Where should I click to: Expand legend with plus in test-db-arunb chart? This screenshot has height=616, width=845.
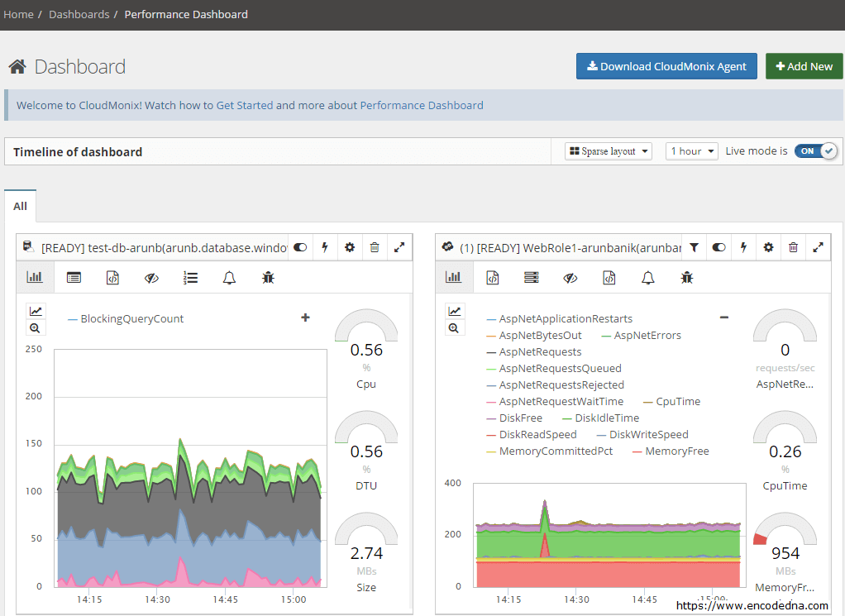pyautogui.click(x=305, y=318)
